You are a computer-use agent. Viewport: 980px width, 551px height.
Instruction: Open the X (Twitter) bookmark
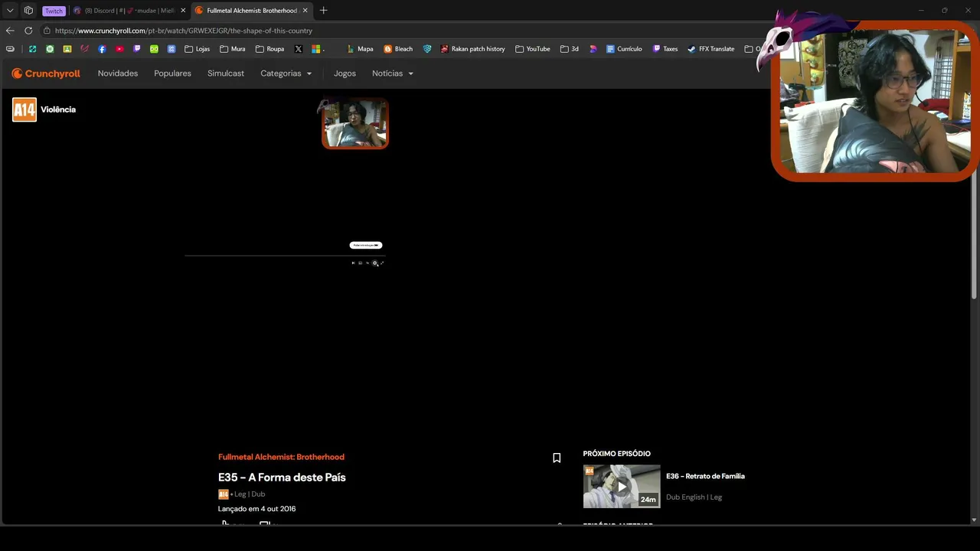point(298,49)
